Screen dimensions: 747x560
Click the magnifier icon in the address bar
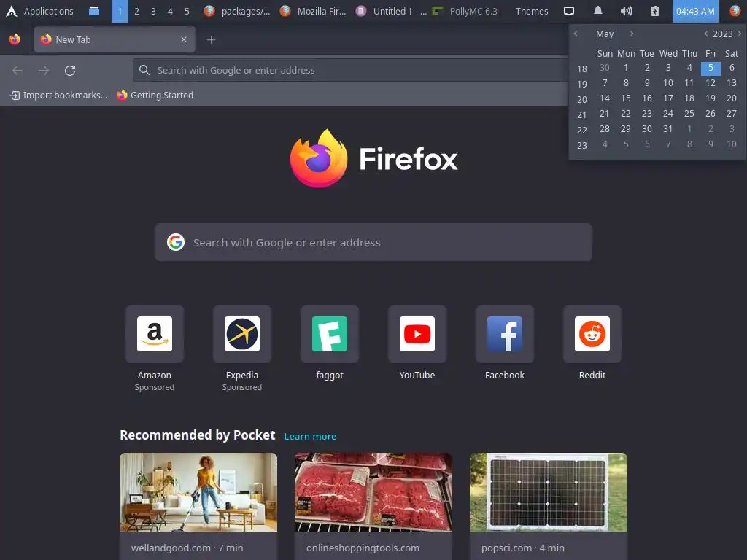pos(144,71)
